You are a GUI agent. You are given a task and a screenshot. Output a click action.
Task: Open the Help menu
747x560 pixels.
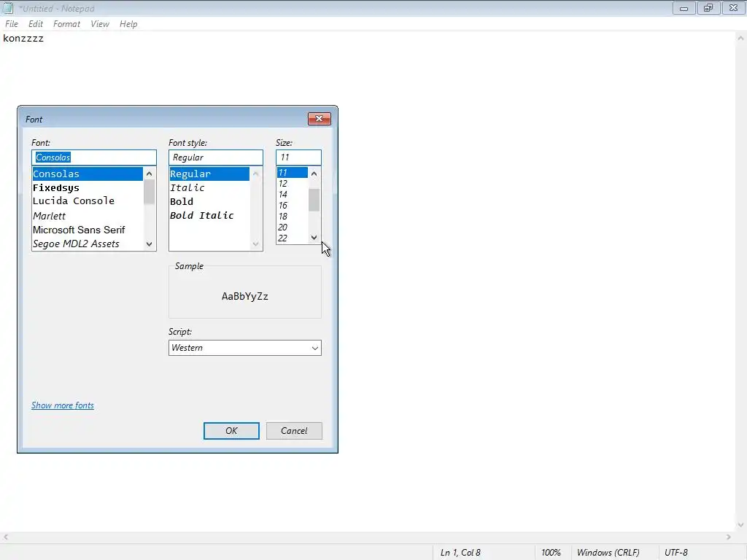coord(128,24)
